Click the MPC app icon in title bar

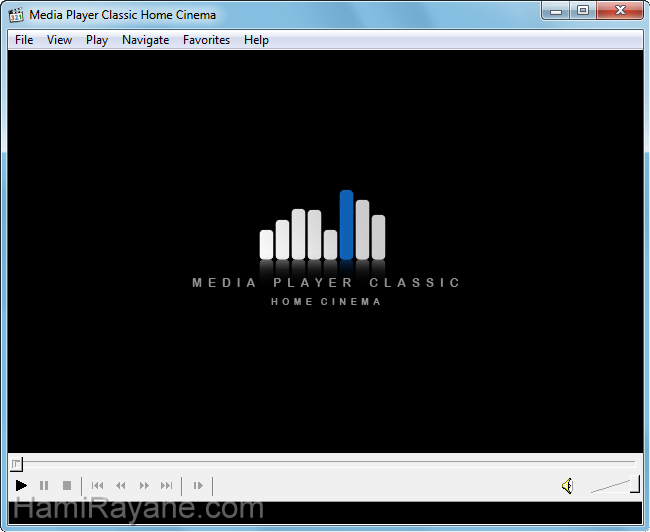point(16,15)
